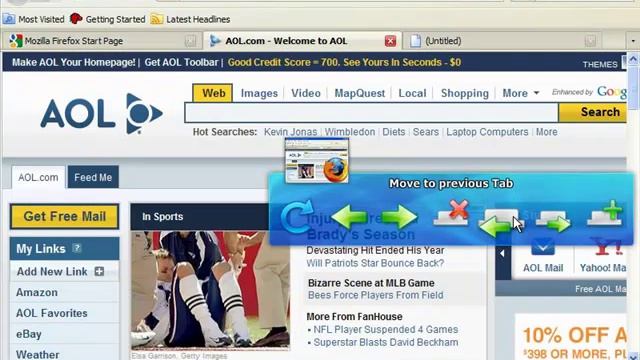Select the Shopping search tab
Screen dimensions: 640x360
tap(464, 93)
